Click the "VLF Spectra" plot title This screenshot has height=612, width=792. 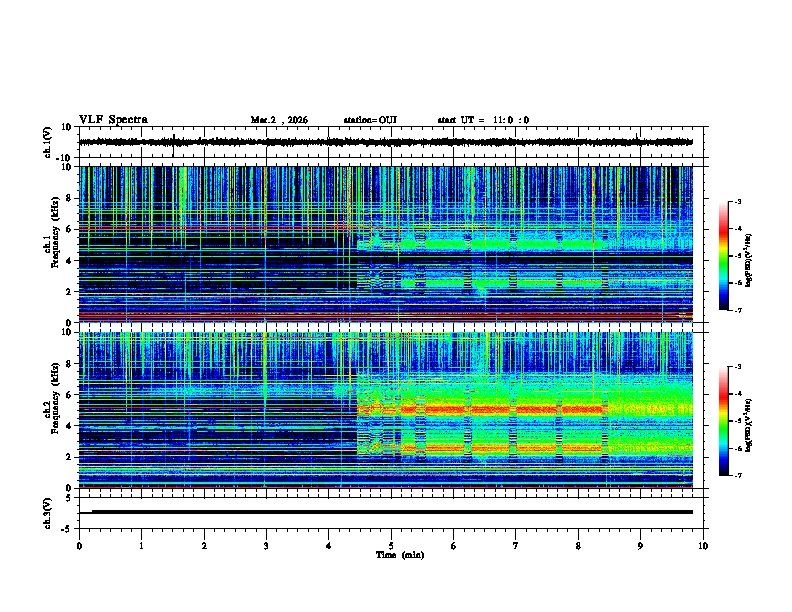(114, 120)
